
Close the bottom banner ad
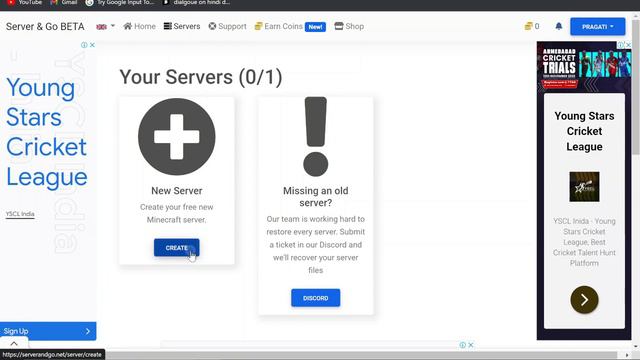click(471, 345)
